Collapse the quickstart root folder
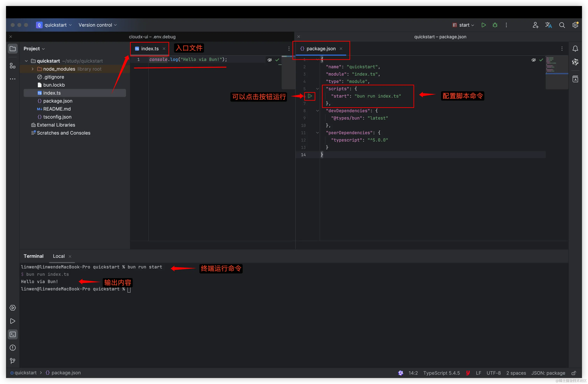This screenshot has width=588, height=384. click(x=26, y=61)
